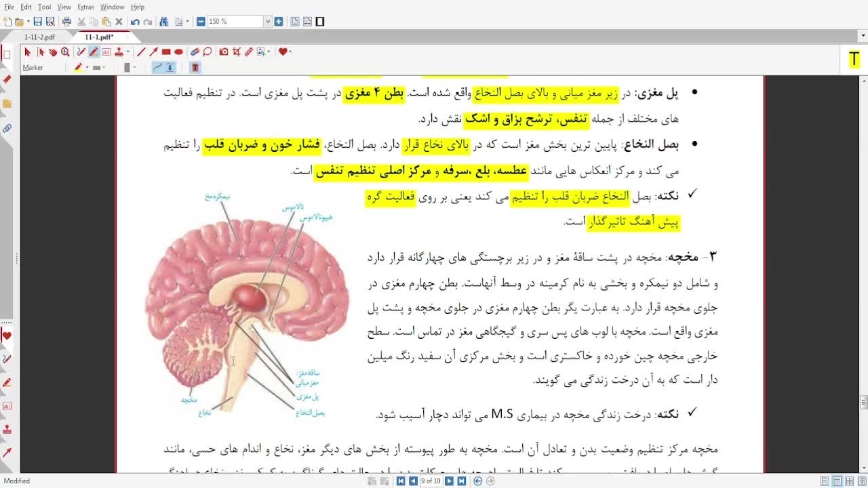The width and height of the screenshot is (868, 488).
Task: Click the Find binoculars icon
Action: point(163,22)
